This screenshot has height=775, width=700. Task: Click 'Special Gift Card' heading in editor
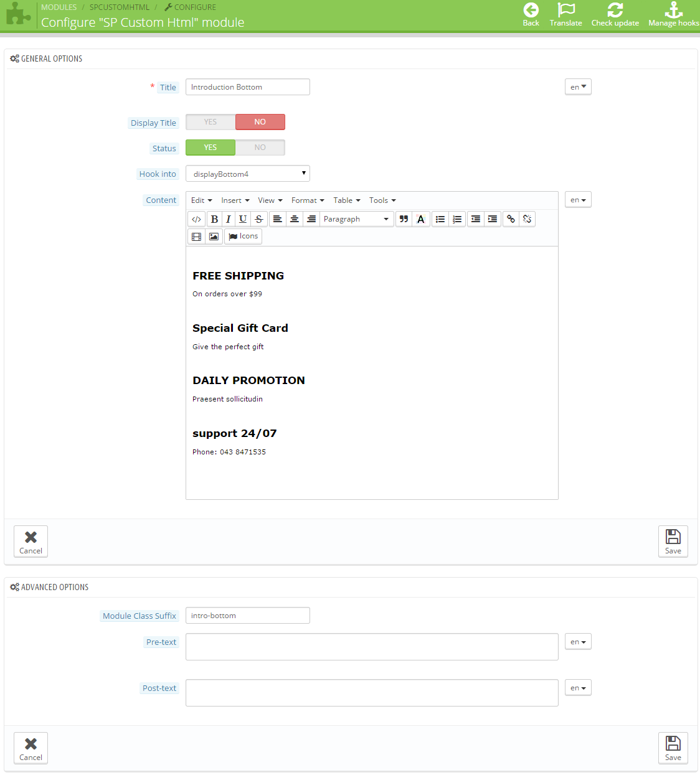(x=240, y=328)
